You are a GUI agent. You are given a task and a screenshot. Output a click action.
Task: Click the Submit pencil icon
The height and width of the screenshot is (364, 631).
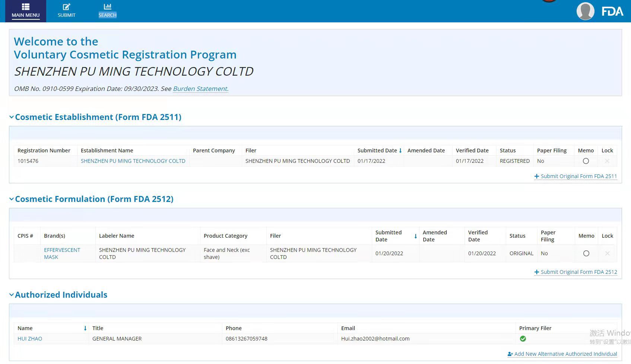(67, 7)
